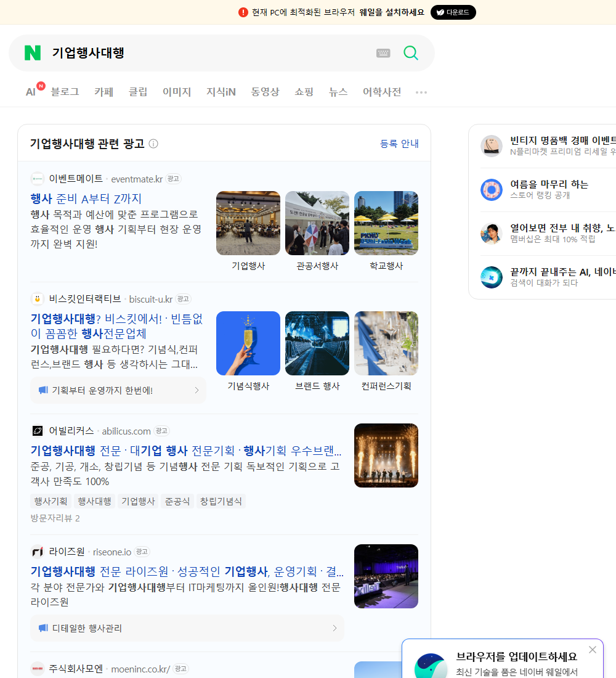Click the blue orb icon beside 끝까지 끝내주는 AI
616x678 pixels.
(x=492, y=277)
